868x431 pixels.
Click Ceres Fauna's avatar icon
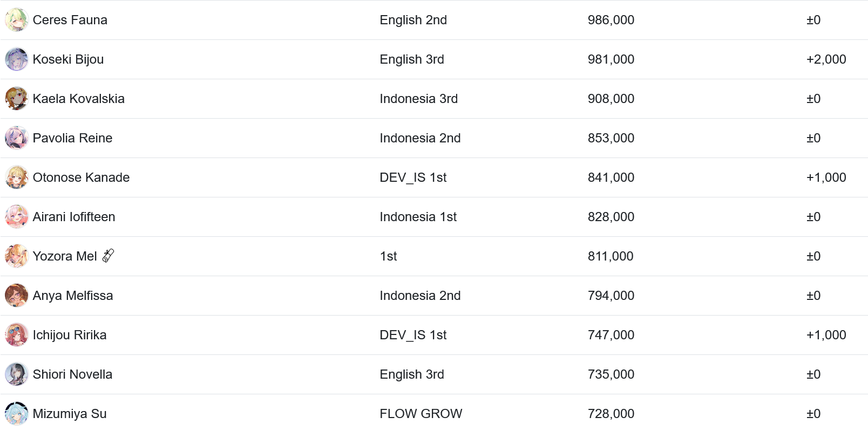pyautogui.click(x=17, y=20)
